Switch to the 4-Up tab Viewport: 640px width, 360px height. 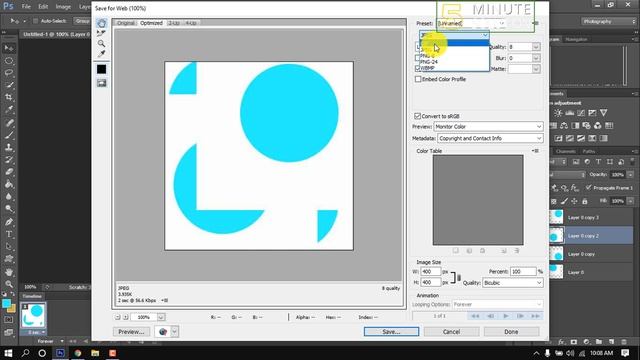191,23
